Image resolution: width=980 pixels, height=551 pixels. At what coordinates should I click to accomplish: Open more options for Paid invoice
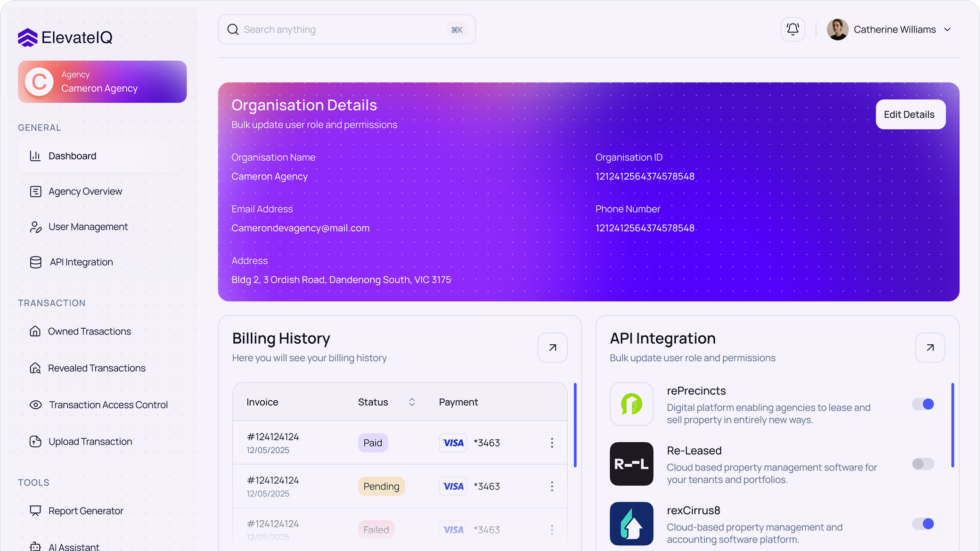552,443
